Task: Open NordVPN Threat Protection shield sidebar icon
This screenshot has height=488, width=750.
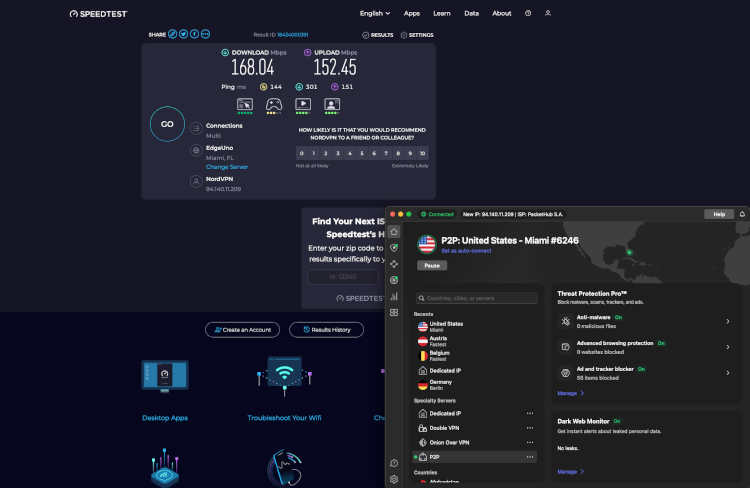Action: tap(394, 248)
